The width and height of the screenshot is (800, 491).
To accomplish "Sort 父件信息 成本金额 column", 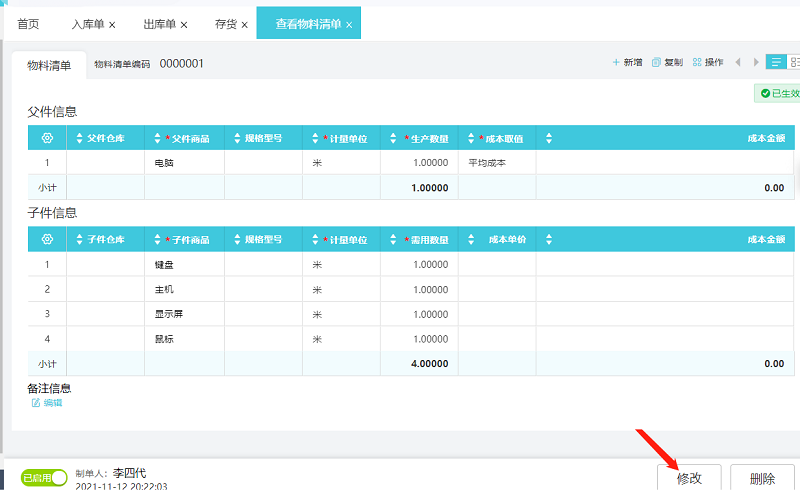I will click(x=549, y=138).
